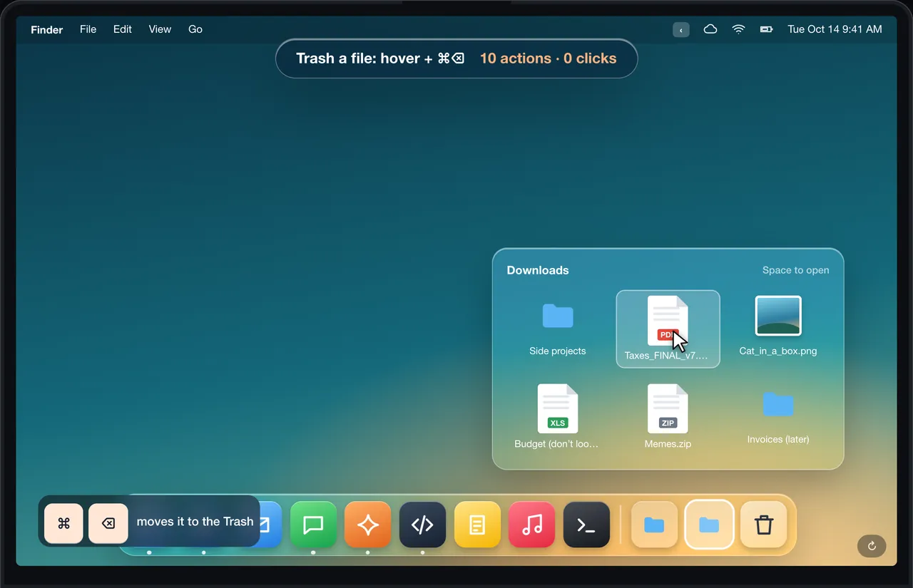Open the Go menu
Screen dimensions: 913x588
(195, 29)
